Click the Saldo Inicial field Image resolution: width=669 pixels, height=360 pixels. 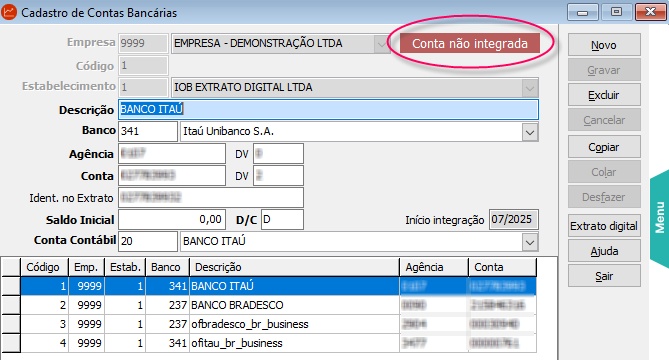click(x=172, y=220)
